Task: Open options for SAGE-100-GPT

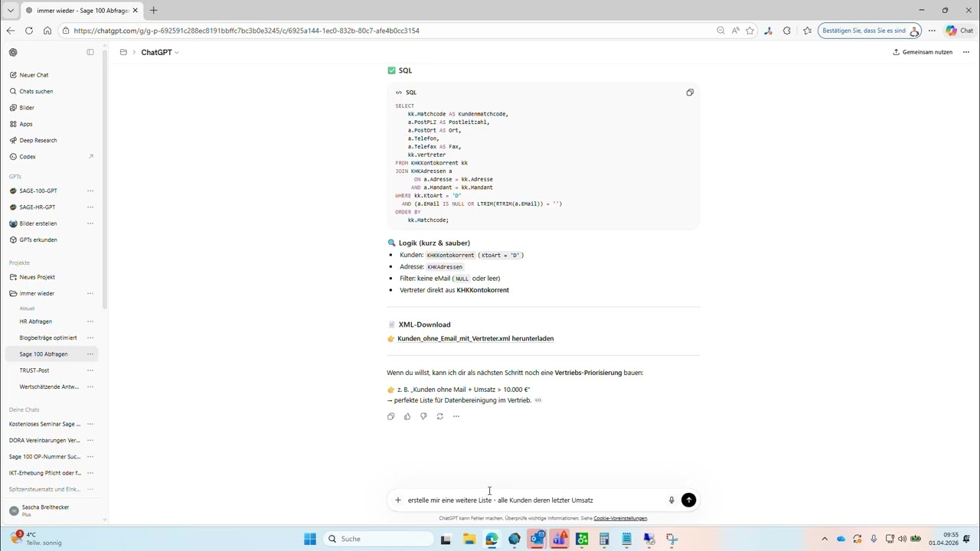Action: click(x=90, y=191)
